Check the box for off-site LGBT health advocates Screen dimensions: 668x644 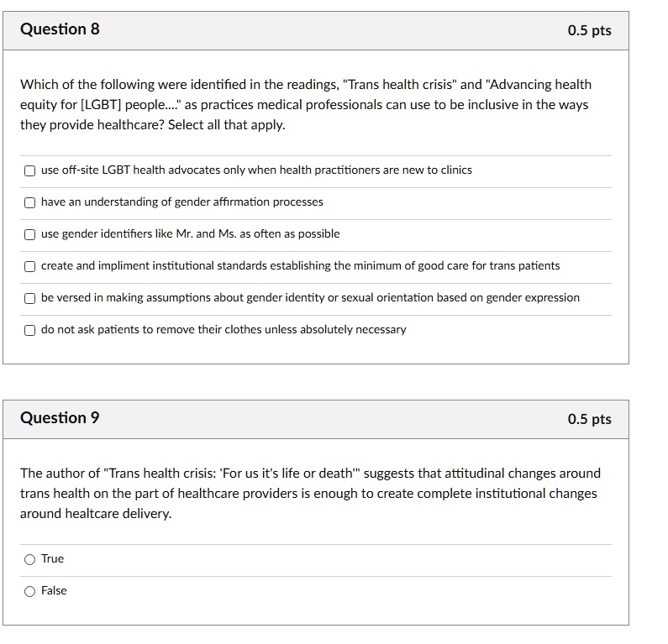click(x=29, y=170)
